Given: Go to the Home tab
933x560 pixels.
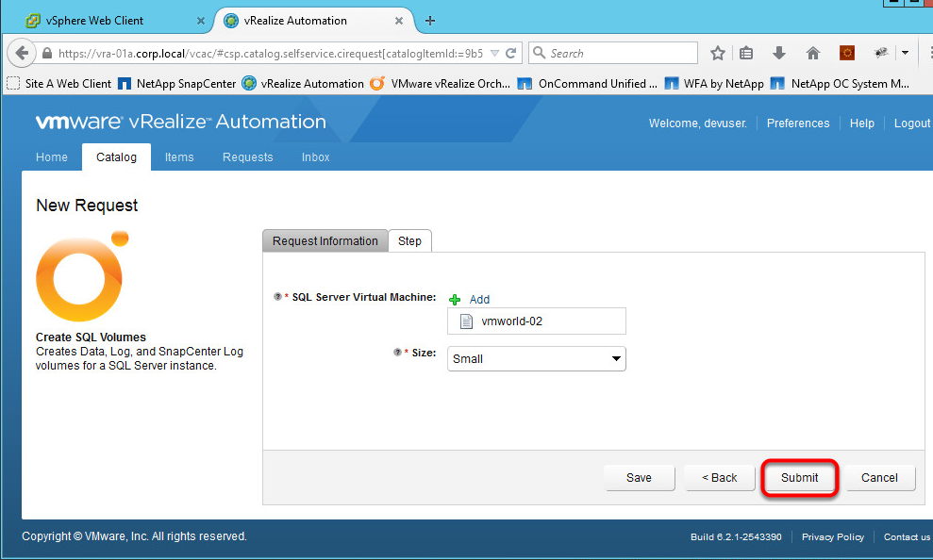Looking at the screenshot, I should 52,156.
